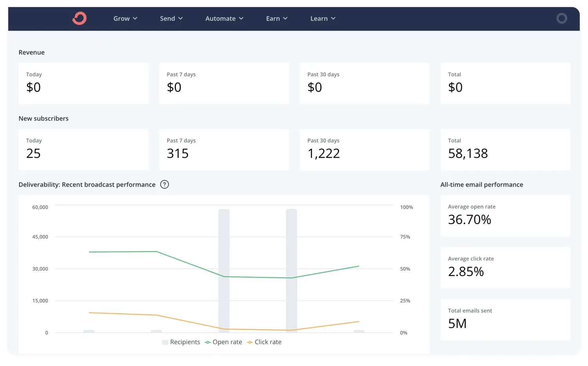Open the account avatar circle in the navbar
The image size is (588, 366).
click(x=561, y=18)
